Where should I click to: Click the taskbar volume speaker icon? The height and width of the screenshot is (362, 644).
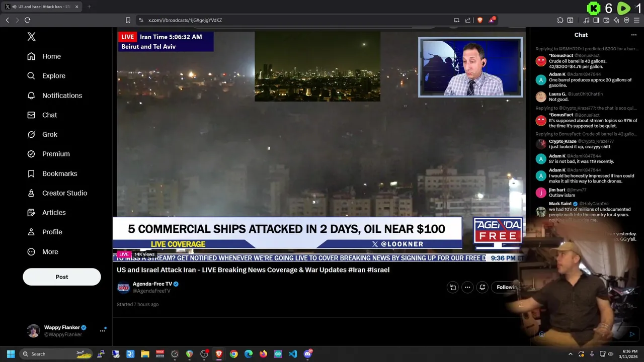tap(610, 354)
